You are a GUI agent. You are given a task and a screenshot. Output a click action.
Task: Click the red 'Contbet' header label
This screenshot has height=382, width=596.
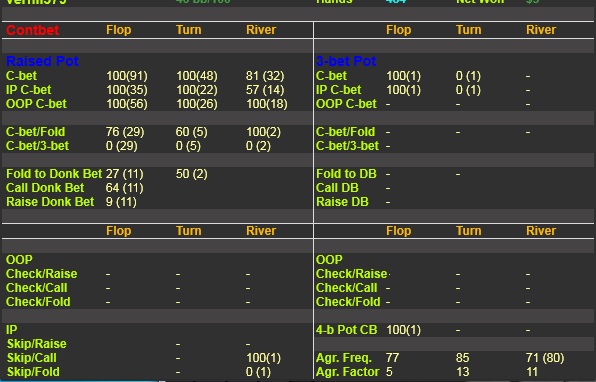tap(33, 30)
